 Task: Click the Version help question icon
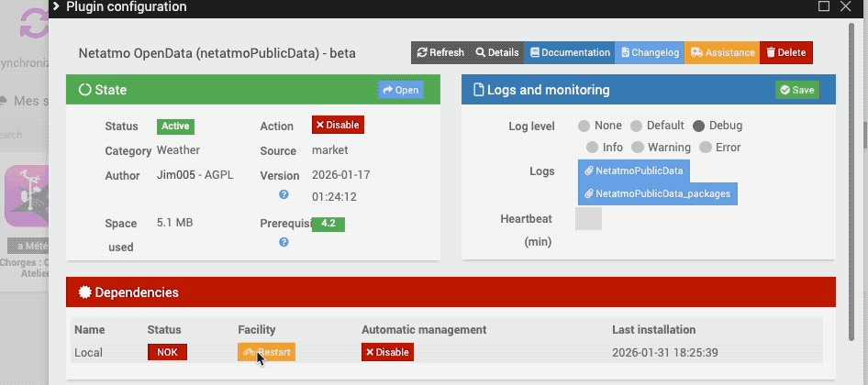(284, 194)
